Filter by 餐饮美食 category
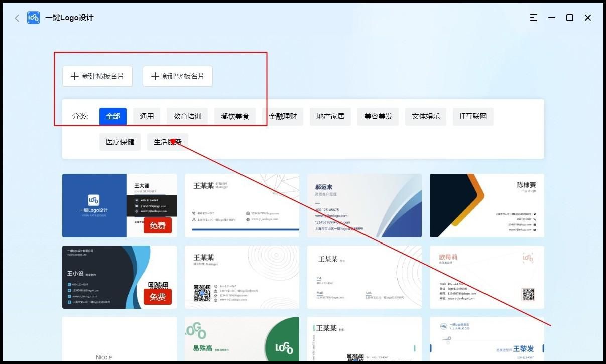This screenshot has width=606, height=364. 235,116
